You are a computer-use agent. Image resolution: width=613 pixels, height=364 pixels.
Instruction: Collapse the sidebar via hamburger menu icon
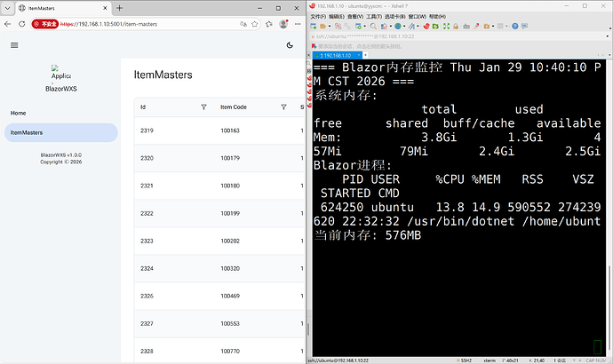pyautogui.click(x=14, y=44)
